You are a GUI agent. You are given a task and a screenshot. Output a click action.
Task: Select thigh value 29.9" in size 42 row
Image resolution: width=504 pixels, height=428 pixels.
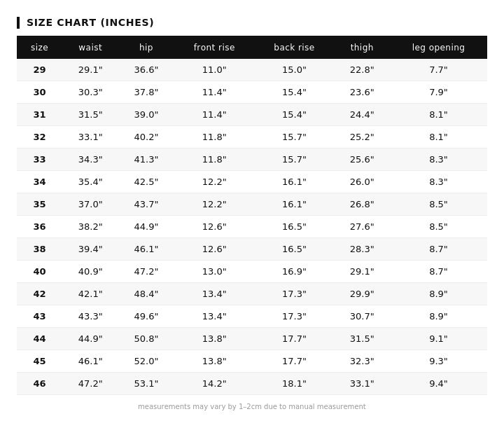[362, 294]
